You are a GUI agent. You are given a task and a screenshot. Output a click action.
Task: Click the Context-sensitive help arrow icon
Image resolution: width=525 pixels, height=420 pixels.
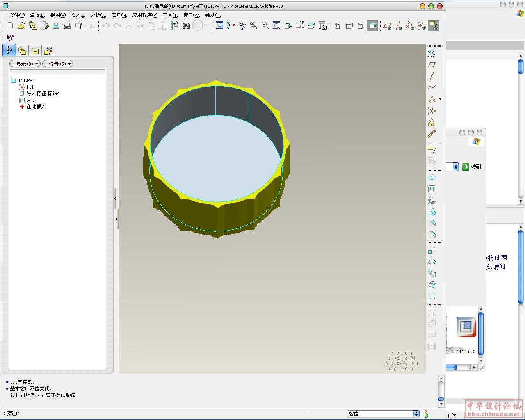point(10,37)
